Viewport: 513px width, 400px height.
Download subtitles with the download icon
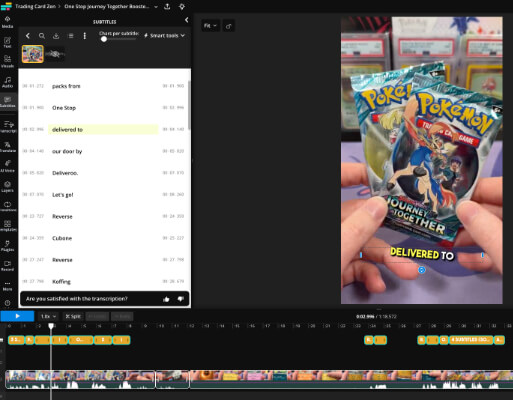[x=56, y=36]
